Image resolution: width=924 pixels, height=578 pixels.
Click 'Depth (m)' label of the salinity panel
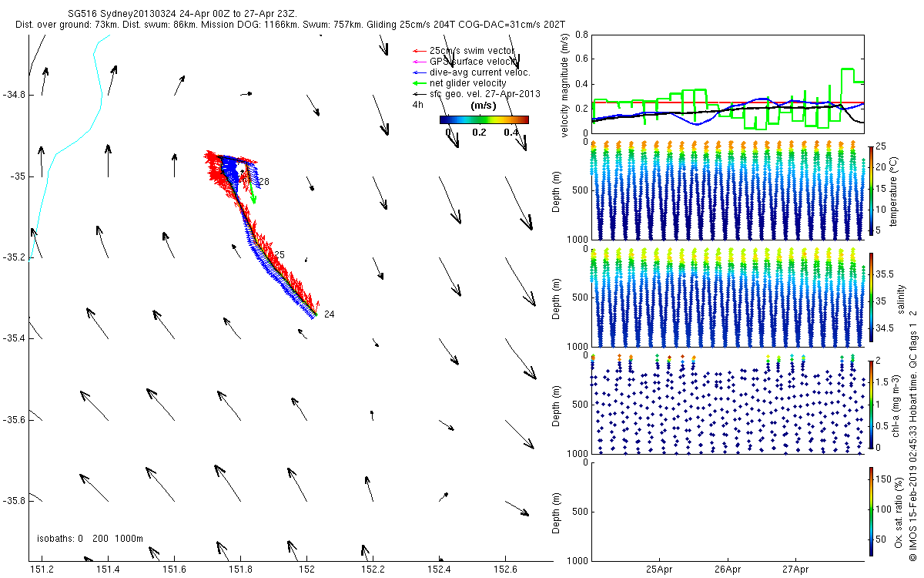pyautogui.click(x=557, y=298)
